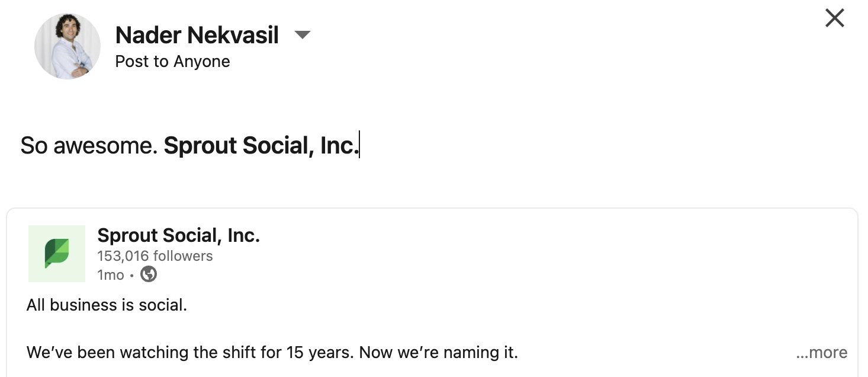
Task: Click the Sprout Social logo's green thumbnail tile
Action: pos(56,253)
